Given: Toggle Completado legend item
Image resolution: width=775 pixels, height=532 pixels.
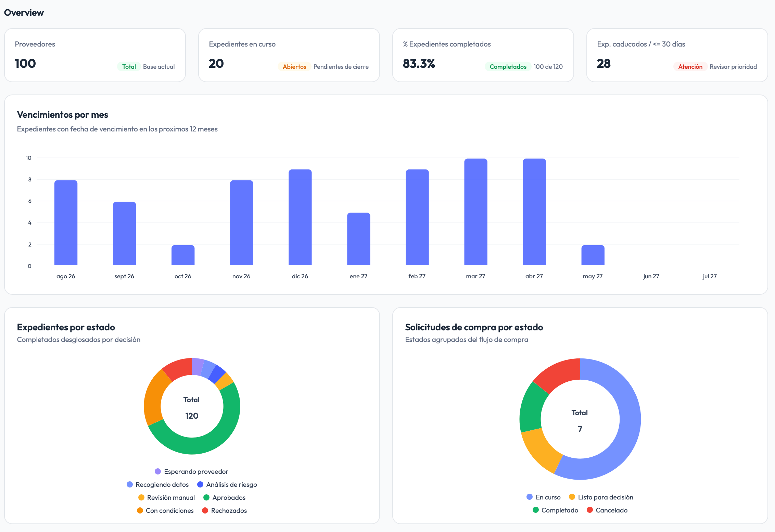Looking at the screenshot, I should click(x=555, y=510).
